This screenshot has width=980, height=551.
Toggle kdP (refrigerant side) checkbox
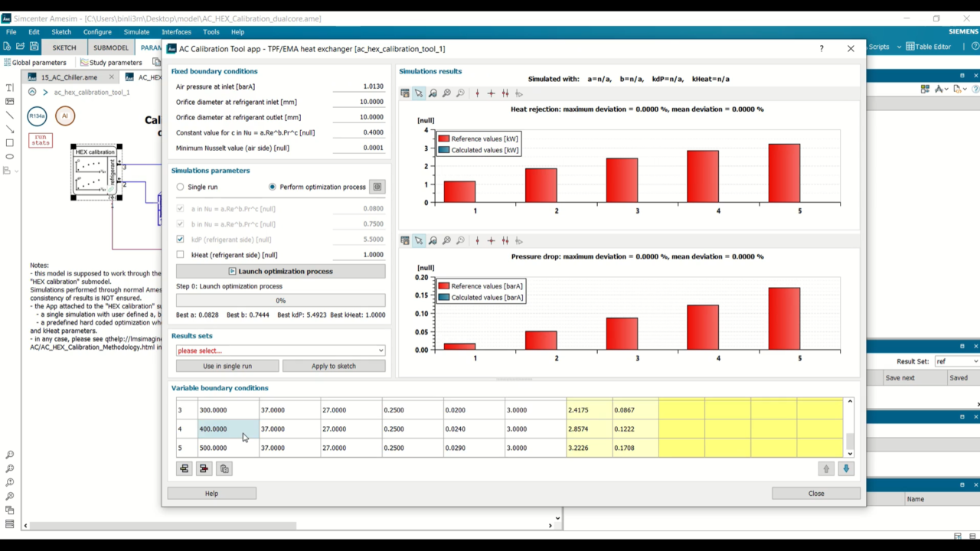click(181, 240)
